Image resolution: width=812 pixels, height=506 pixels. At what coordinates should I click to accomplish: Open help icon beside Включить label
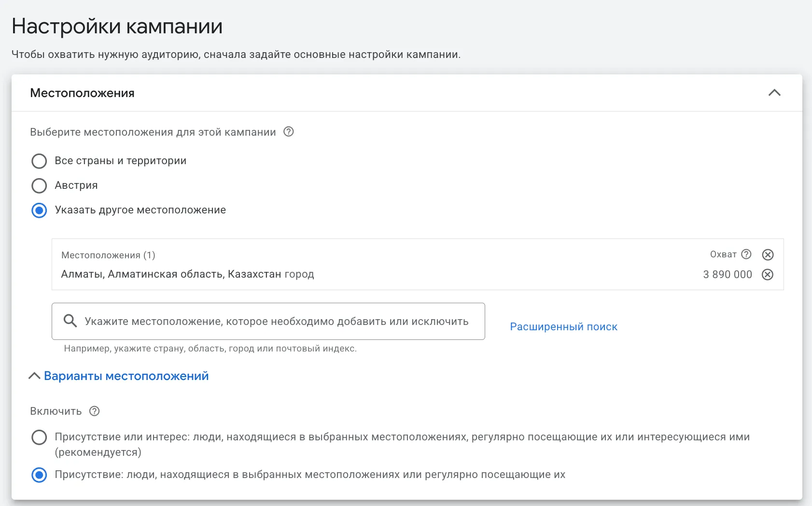95,411
